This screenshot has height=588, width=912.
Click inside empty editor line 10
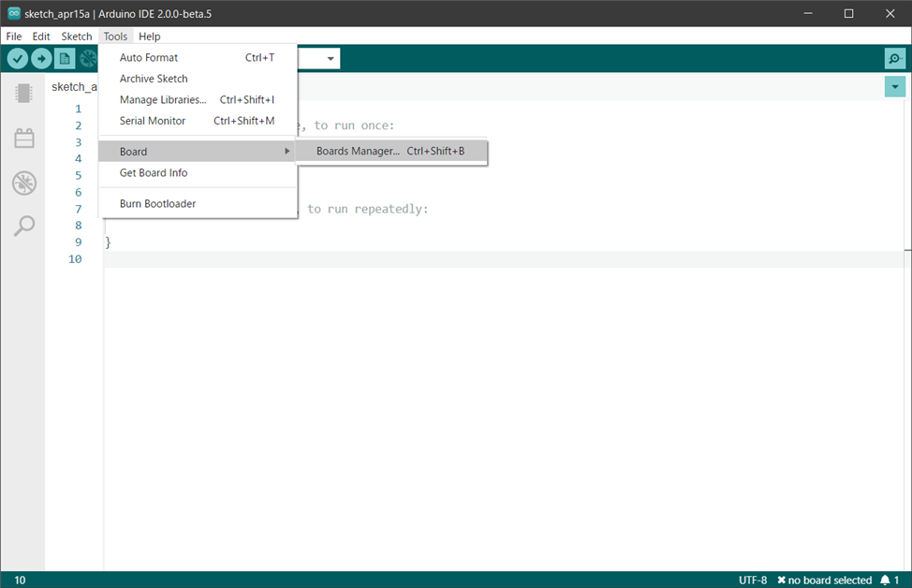tap(504, 259)
